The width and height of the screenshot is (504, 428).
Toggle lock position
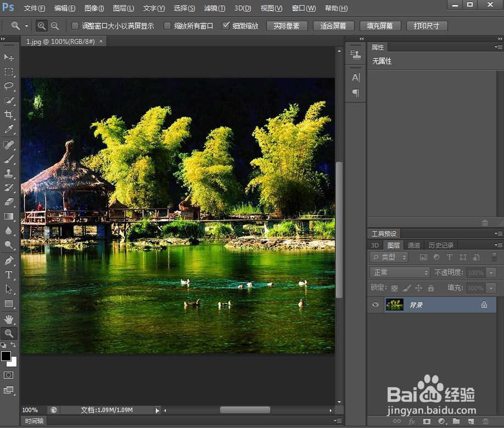(418, 288)
